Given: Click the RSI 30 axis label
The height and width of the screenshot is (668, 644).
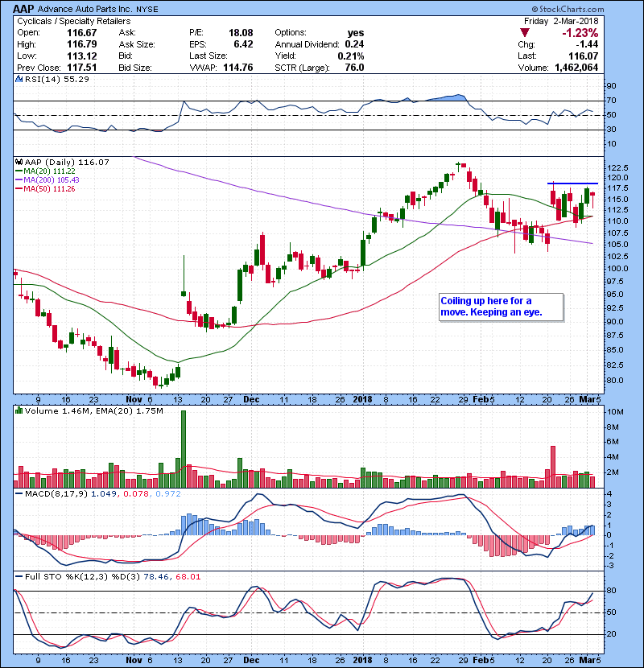Looking at the screenshot, I should point(612,129).
